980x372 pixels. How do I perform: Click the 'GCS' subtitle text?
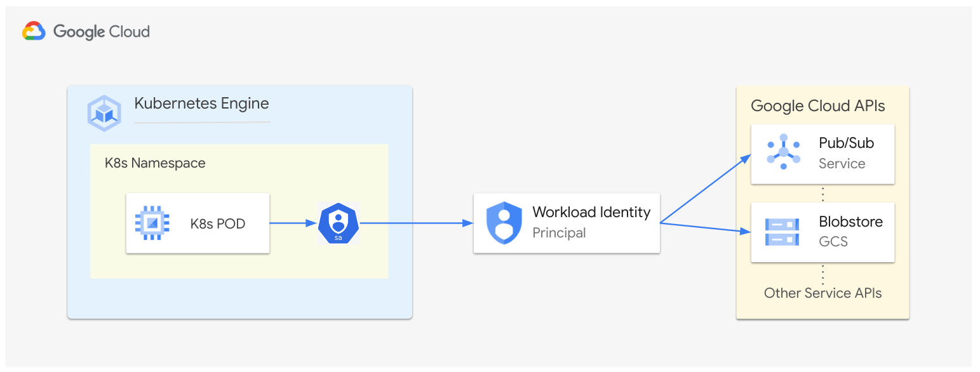pos(833,242)
